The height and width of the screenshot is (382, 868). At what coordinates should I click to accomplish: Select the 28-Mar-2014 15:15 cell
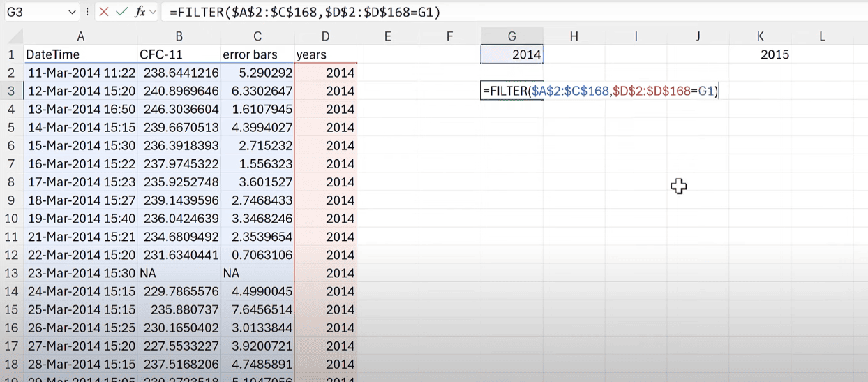coord(81,364)
